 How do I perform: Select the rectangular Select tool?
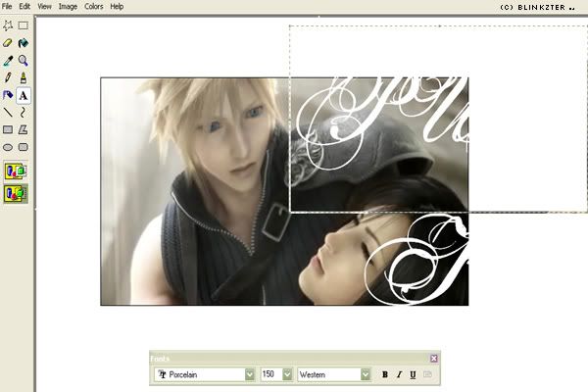coord(24,25)
